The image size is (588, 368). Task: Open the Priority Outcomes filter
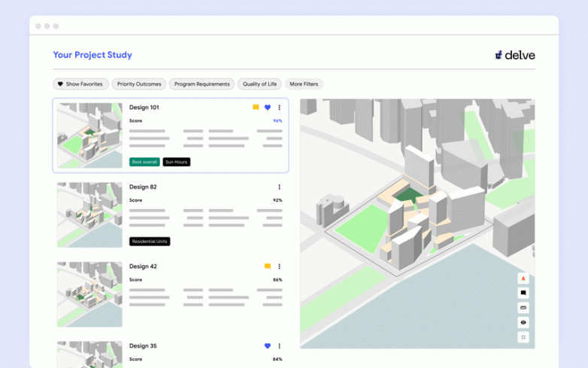pos(139,84)
